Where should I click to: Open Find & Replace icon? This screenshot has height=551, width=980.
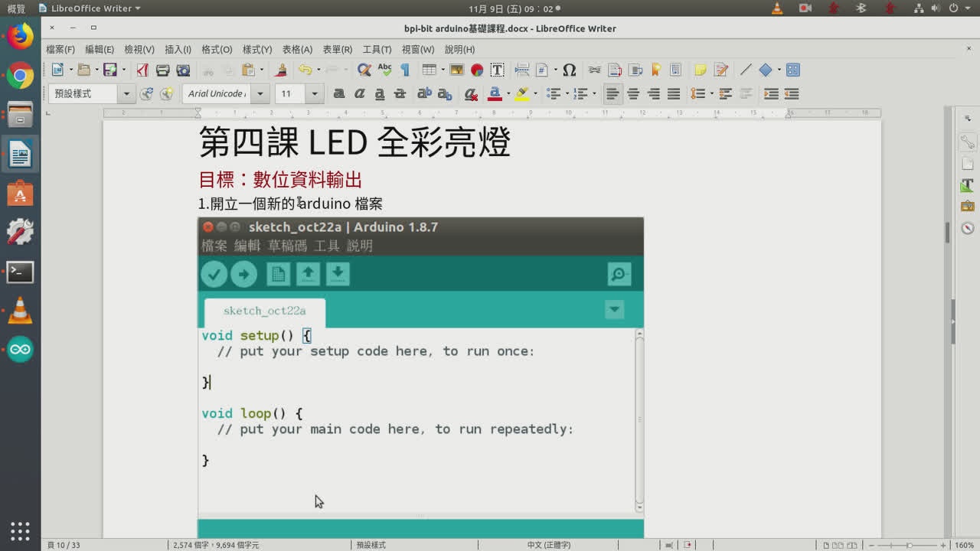364,70
